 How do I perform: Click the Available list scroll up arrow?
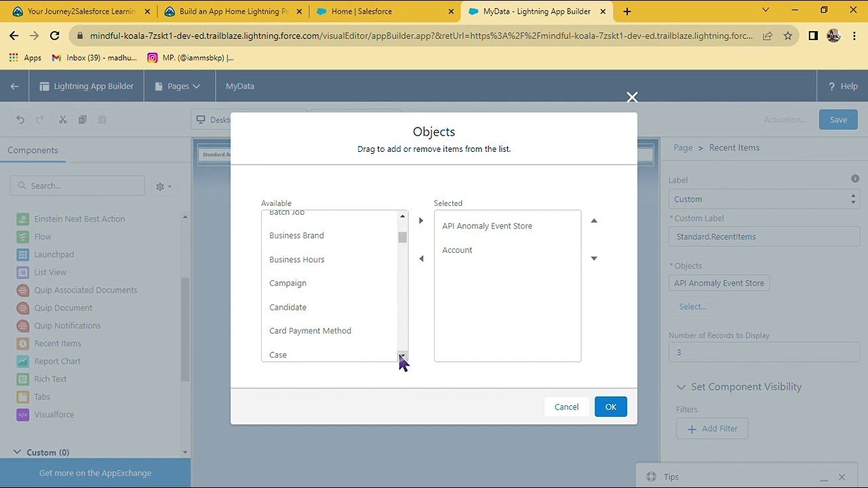tap(402, 216)
